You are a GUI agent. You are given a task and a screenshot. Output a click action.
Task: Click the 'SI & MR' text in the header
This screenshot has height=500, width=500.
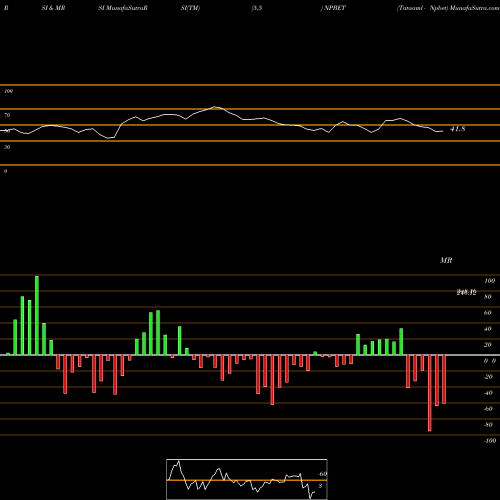tap(53, 8)
